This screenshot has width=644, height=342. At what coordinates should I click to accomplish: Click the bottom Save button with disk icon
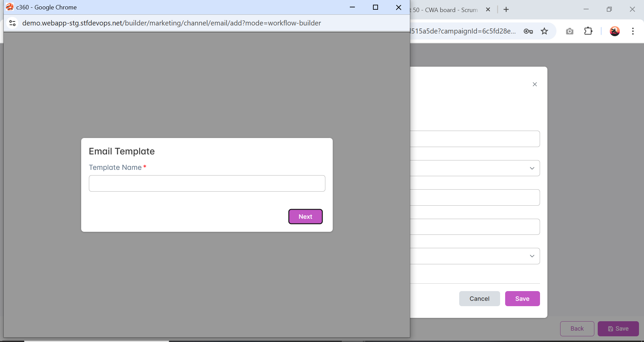coord(618,329)
